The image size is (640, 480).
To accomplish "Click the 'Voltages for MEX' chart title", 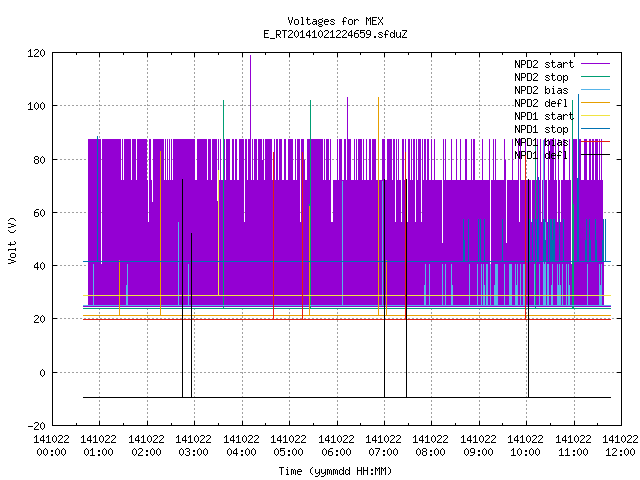I will (335, 21).
